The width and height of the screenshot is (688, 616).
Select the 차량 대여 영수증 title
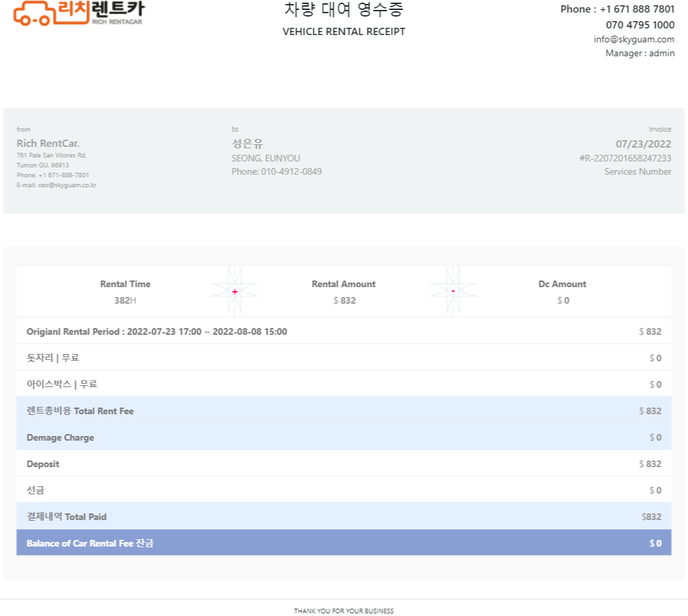coord(343,9)
